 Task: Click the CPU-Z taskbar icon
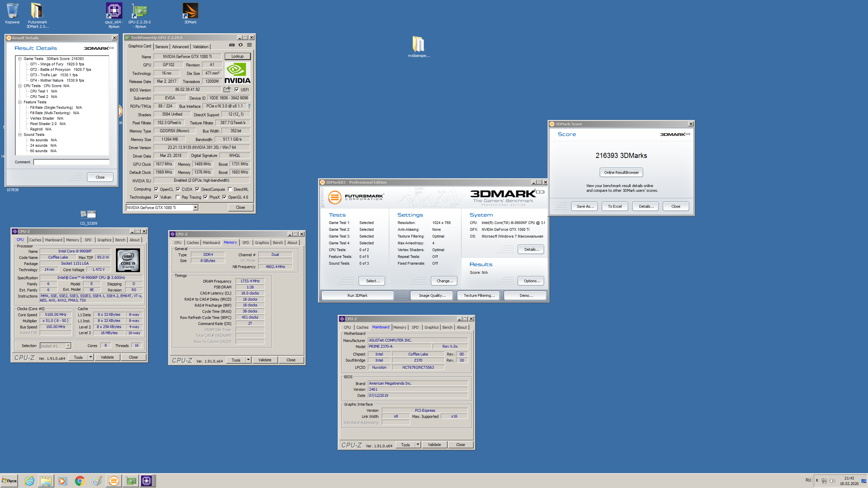click(147, 481)
